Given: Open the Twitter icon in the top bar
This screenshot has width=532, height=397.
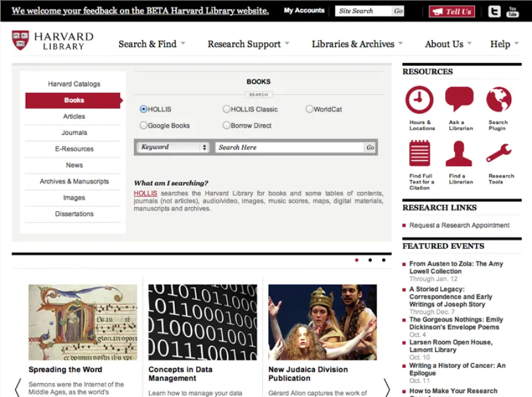Looking at the screenshot, I should click(494, 12).
